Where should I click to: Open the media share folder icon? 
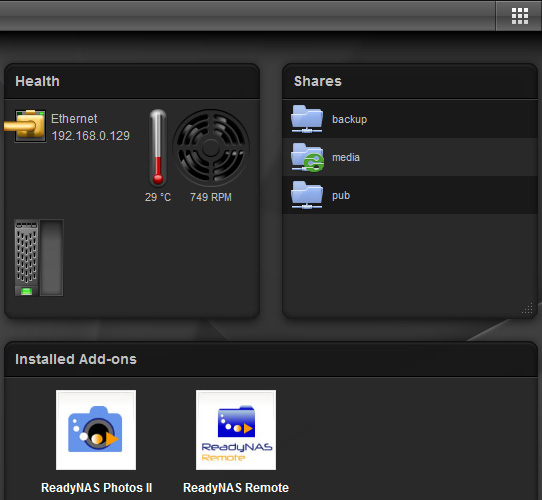click(x=307, y=157)
